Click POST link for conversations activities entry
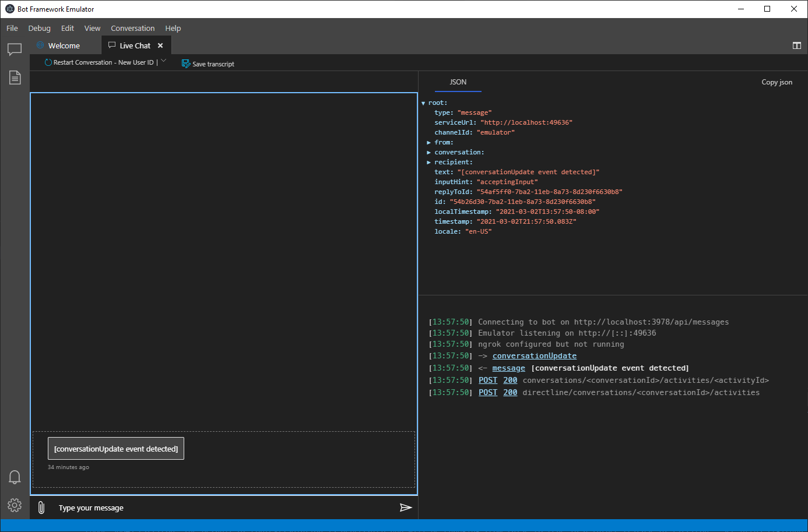This screenshot has height=532, width=808. [488, 380]
